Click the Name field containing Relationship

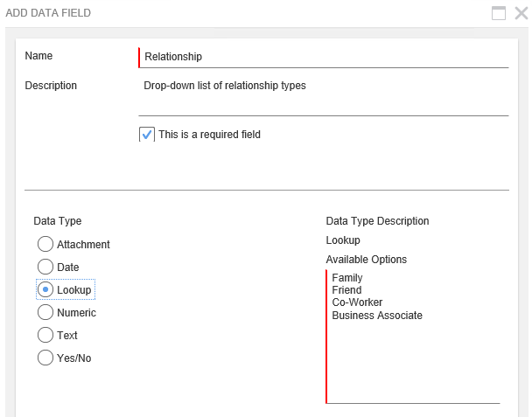pyautogui.click(x=324, y=57)
